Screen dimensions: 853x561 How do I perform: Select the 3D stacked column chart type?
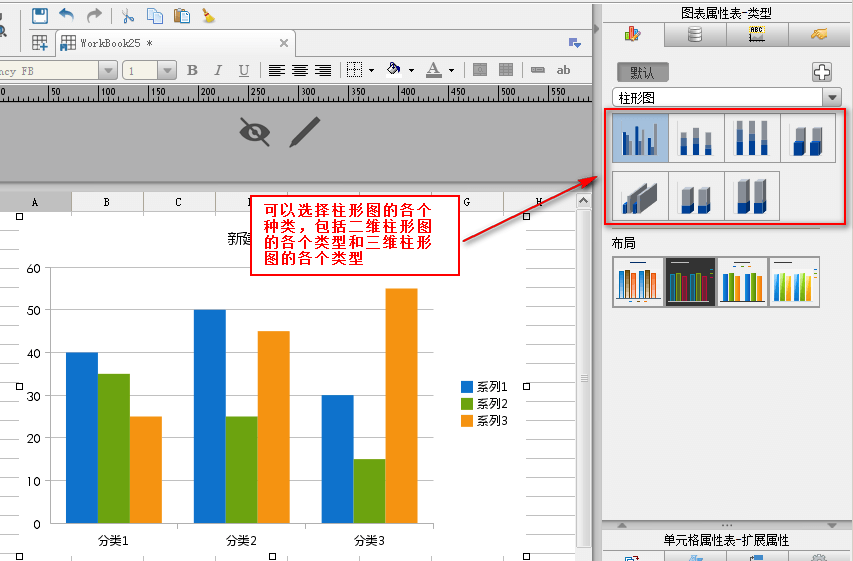coord(696,196)
